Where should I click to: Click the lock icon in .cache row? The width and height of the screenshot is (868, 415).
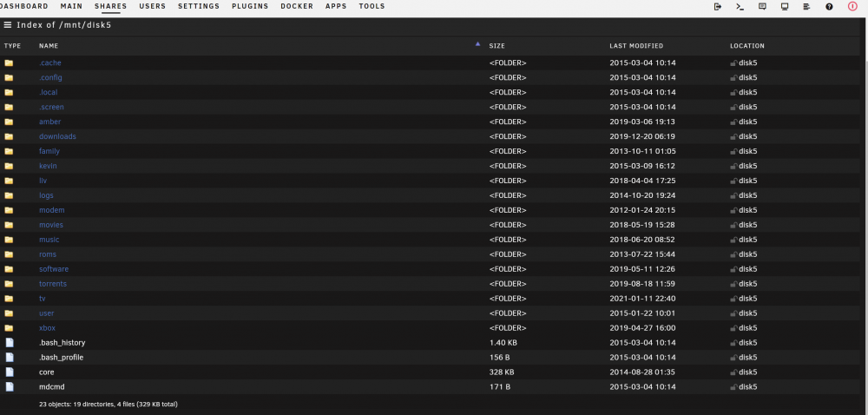(733, 63)
